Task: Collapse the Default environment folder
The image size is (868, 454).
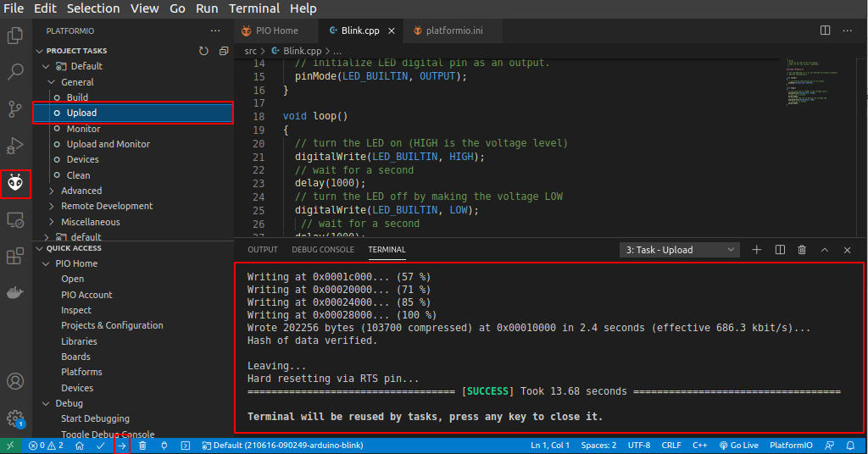Action: [x=46, y=66]
